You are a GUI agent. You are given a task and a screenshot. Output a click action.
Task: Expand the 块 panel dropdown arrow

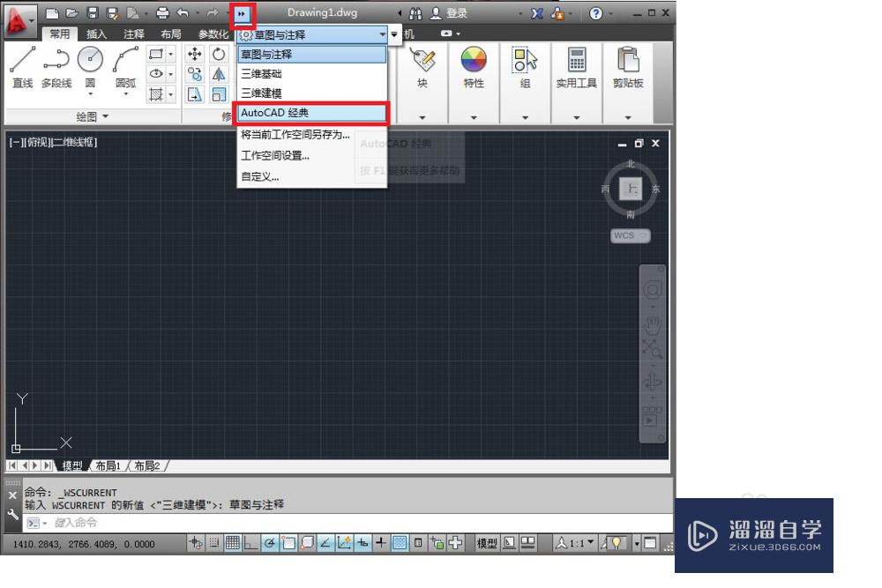pyautogui.click(x=422, y=117)
